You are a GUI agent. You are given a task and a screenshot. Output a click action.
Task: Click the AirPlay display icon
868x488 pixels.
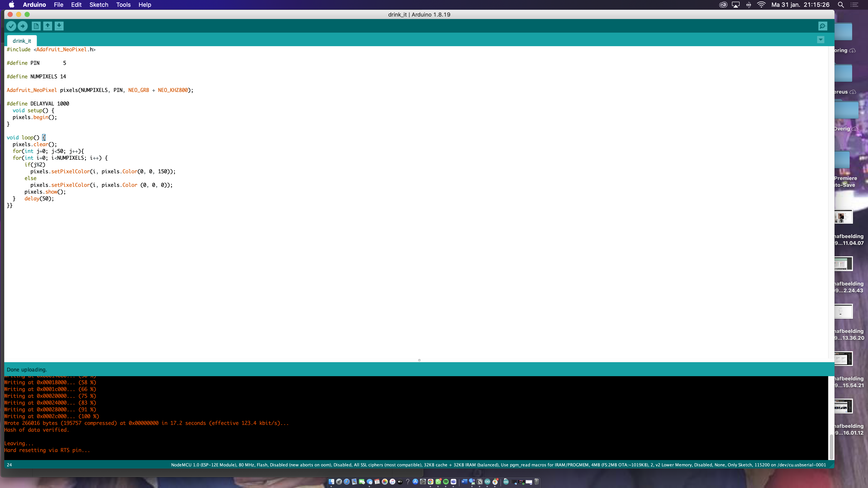736,5
